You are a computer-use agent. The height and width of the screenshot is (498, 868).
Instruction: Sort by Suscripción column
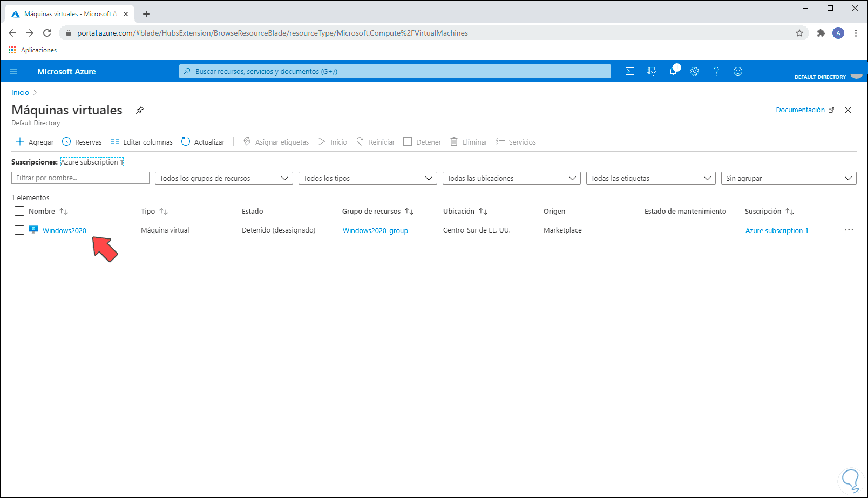click(769, 211)
